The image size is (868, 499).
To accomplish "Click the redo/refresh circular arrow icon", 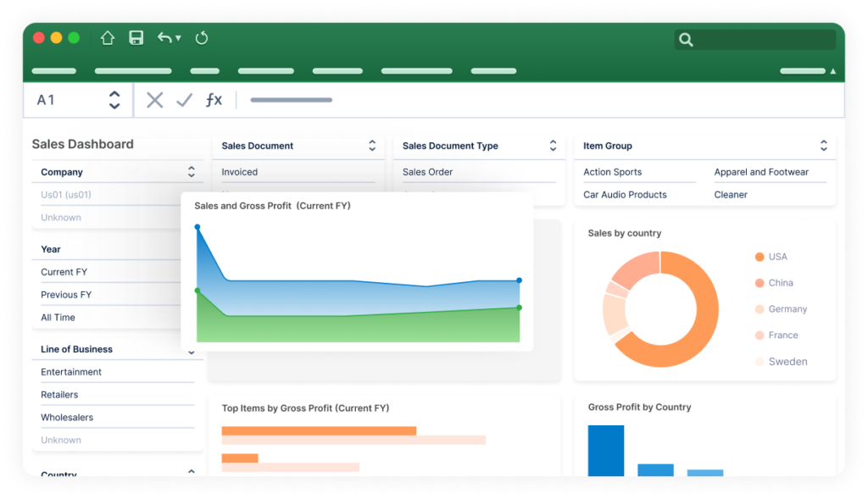I will (x=202, y=37).
